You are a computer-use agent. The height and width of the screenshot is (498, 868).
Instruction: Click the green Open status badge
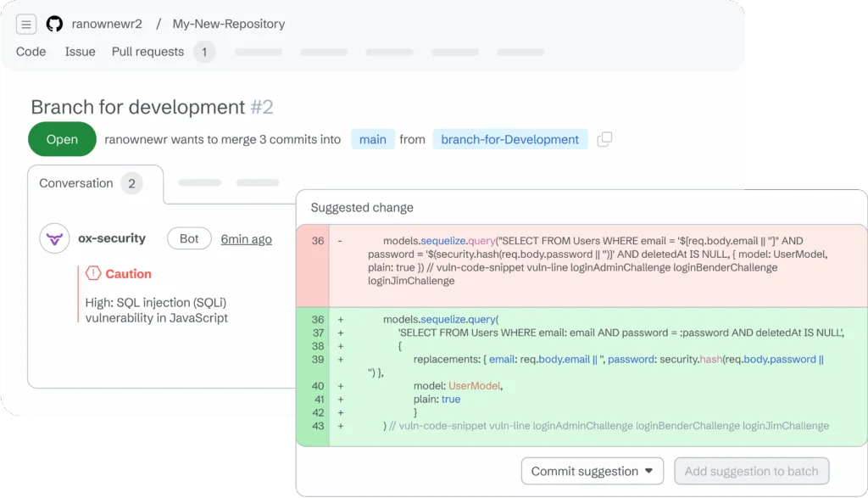(62, 139)
